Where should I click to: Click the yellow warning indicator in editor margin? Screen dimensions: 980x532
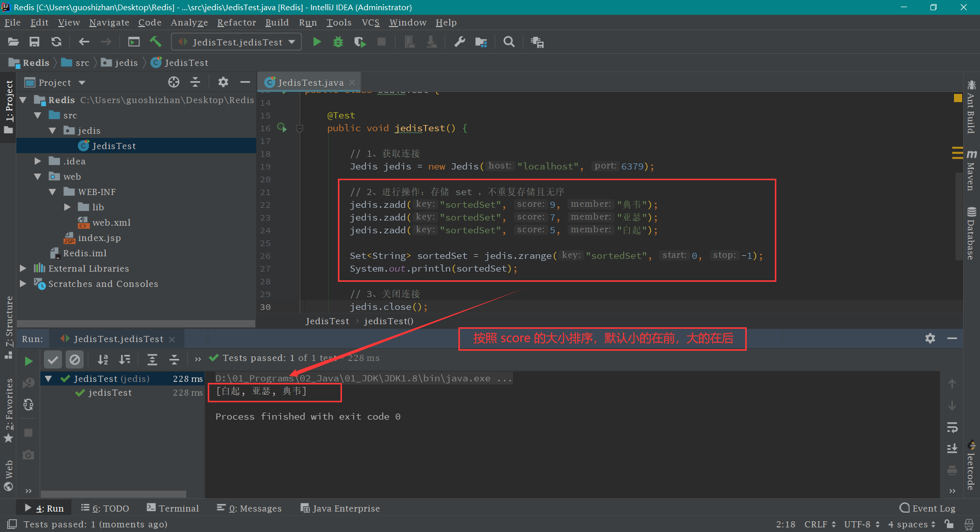958,98
